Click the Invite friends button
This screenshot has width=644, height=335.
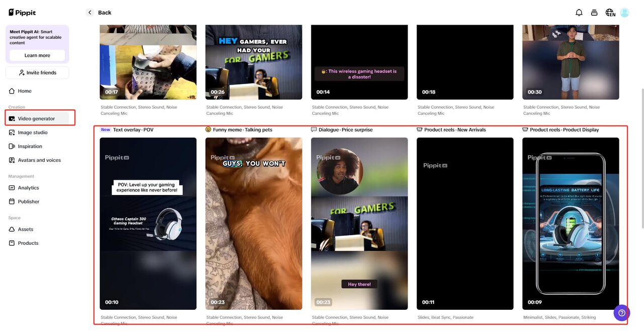(37, 73)
